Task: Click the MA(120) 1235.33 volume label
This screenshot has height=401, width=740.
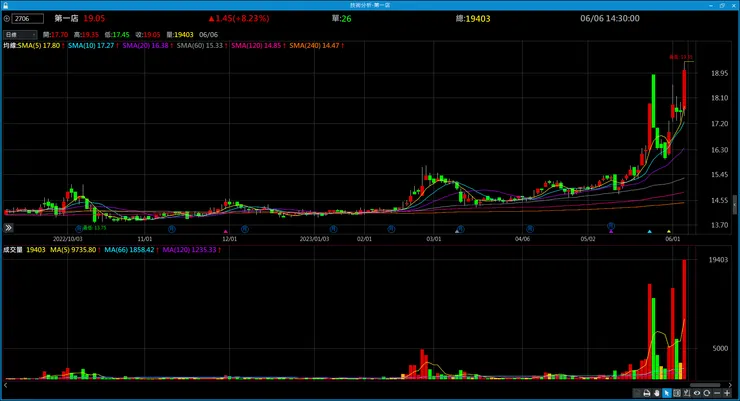Action: pyautogui.click(x=189, y=250)
